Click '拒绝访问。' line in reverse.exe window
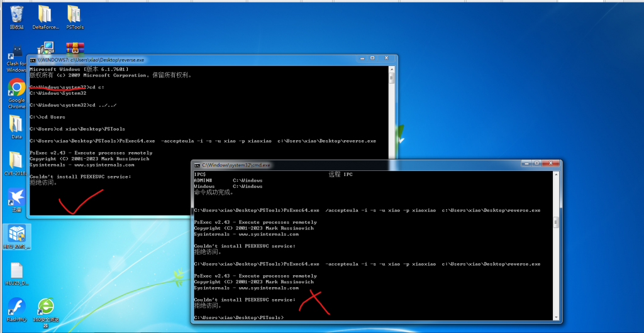 43,183
